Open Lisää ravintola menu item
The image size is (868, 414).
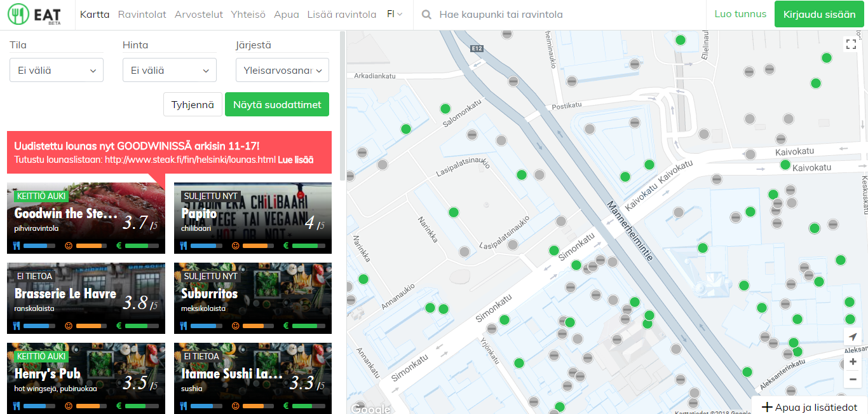342,15
